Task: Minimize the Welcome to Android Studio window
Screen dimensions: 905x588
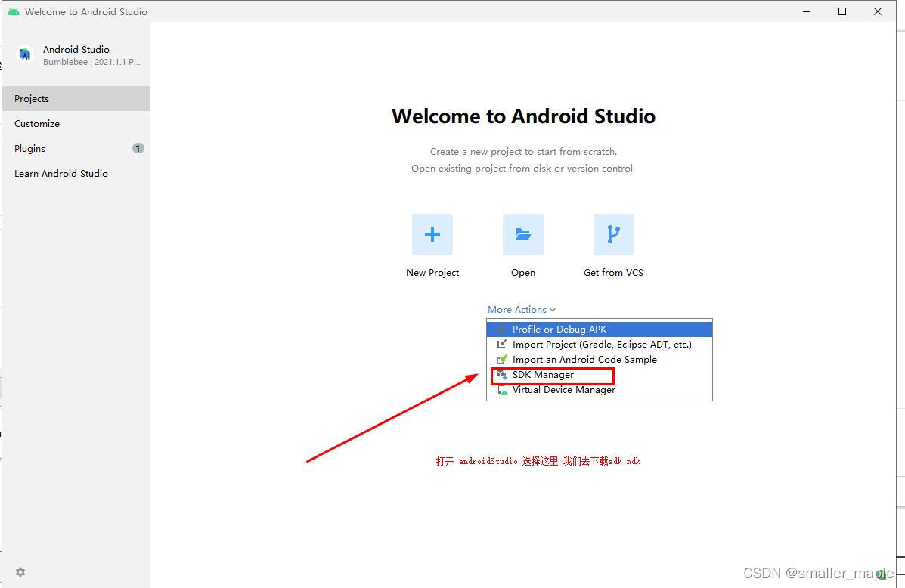Action: coord(807,11)
